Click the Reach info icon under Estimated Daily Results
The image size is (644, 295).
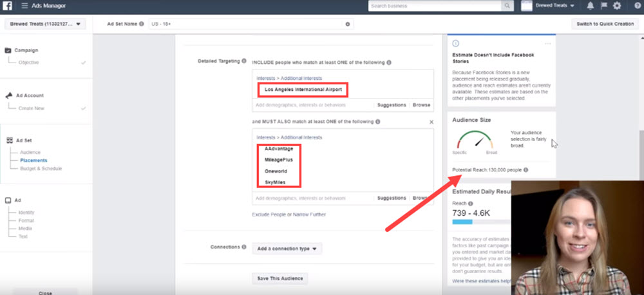click(x=470, y=204)
